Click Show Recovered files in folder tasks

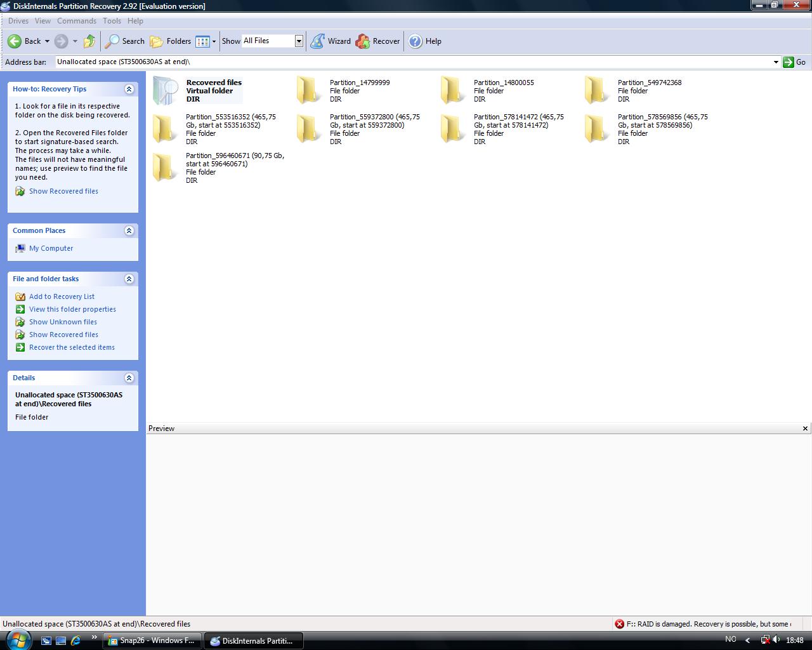coord(63,335)
